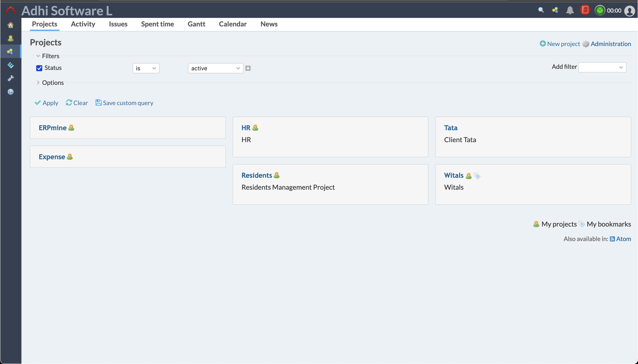The width and height of the screenshot is (638, 364).
Task: Click the Atom feed icon
Action: click(612, 239)
